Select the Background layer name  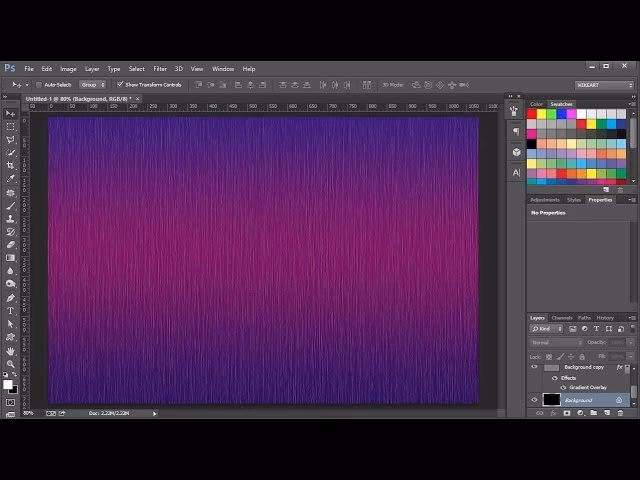[578, 400]
